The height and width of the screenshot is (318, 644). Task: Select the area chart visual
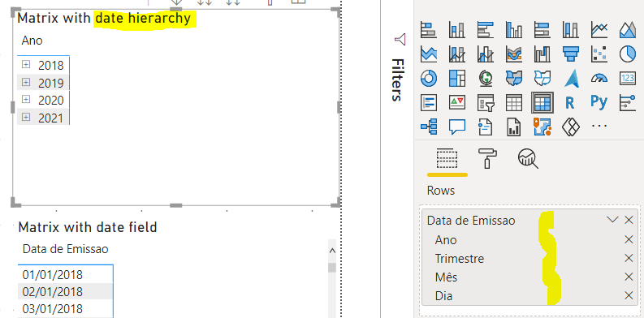pos(628,29)
